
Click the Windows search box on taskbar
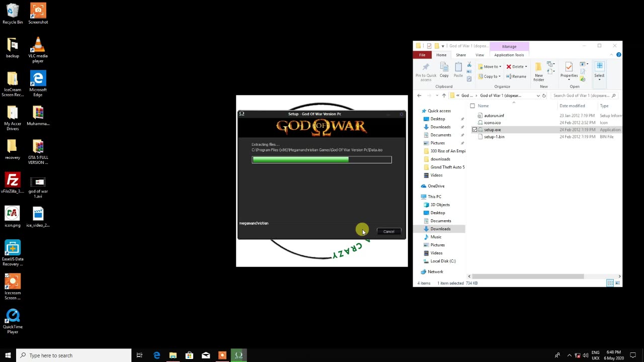[73, 355]
